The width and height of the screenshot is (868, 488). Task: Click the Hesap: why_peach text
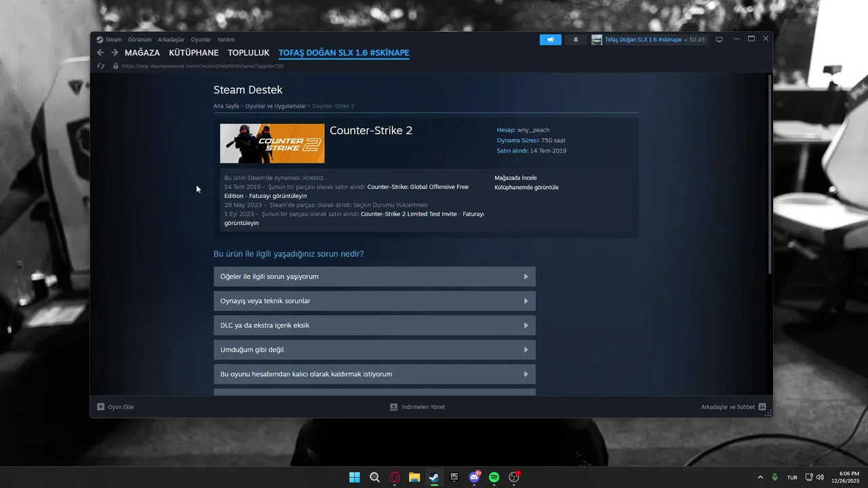[x=523, y=129]
